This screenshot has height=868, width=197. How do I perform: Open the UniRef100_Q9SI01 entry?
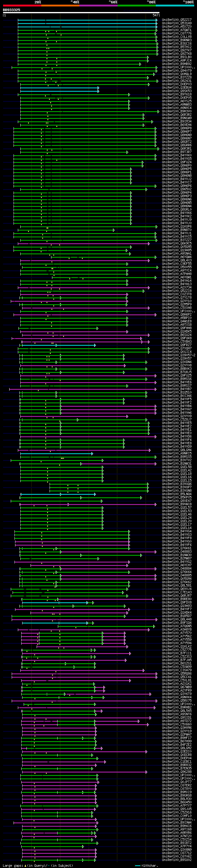pos(176,718)
